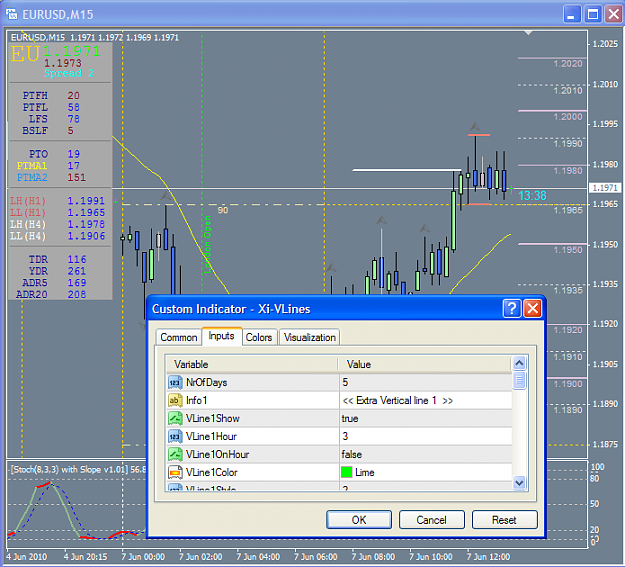Screen dimensions: 625x567
Task: Click the inputs list scroll up arrow
Action: click(519, 363)
